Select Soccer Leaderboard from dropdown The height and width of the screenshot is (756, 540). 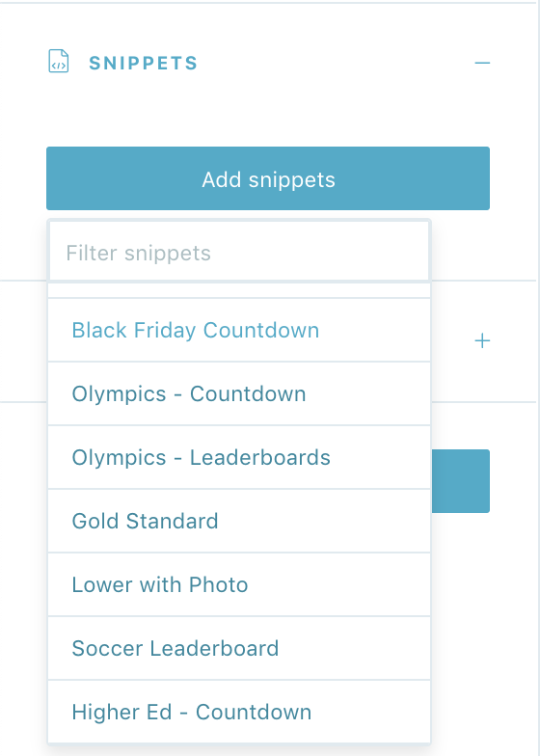pyautogui.click(x=239, y=648)
